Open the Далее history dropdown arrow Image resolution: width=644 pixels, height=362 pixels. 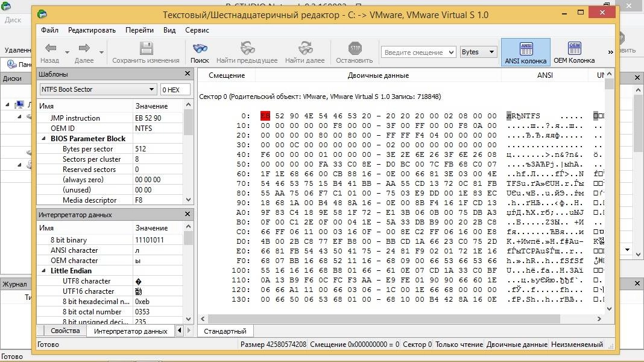coord(101,52)
